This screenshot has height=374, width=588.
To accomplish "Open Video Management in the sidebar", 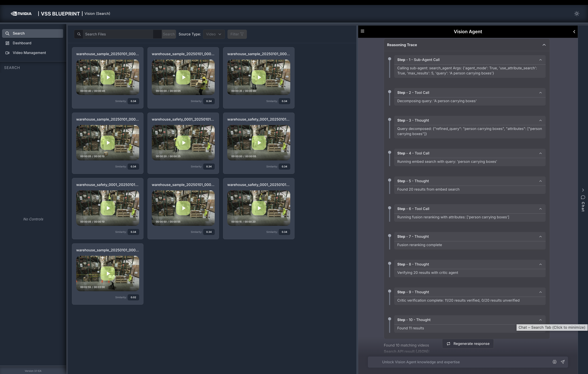I will point(29,53).
